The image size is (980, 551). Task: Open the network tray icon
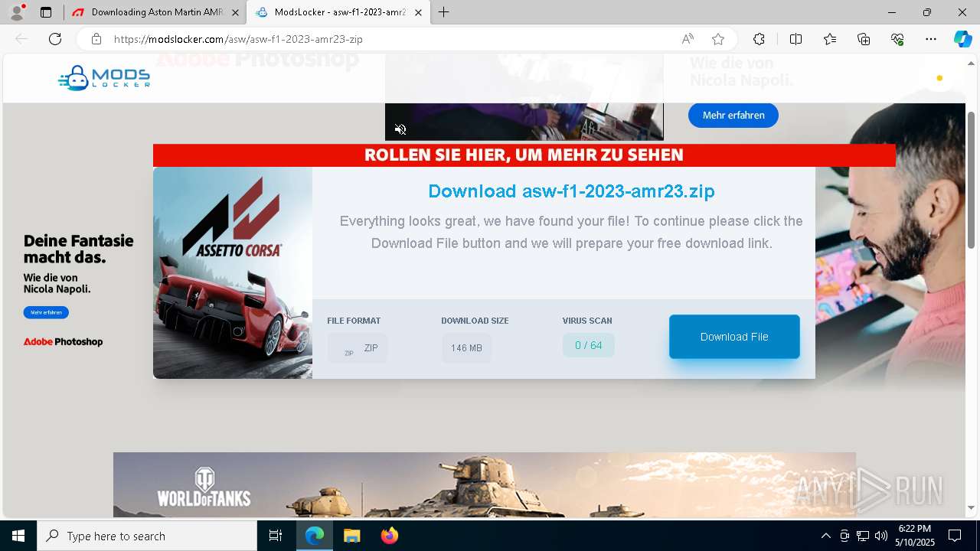[863, 536]
